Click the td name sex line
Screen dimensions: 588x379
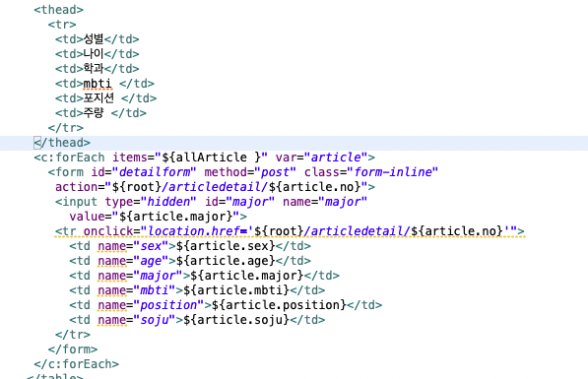190,246
